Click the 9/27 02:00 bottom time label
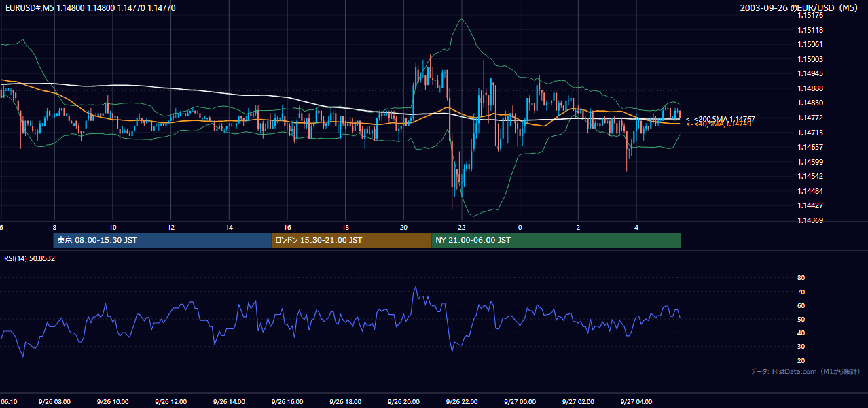The width and height of the screenshot is (868, 408). 579,402
